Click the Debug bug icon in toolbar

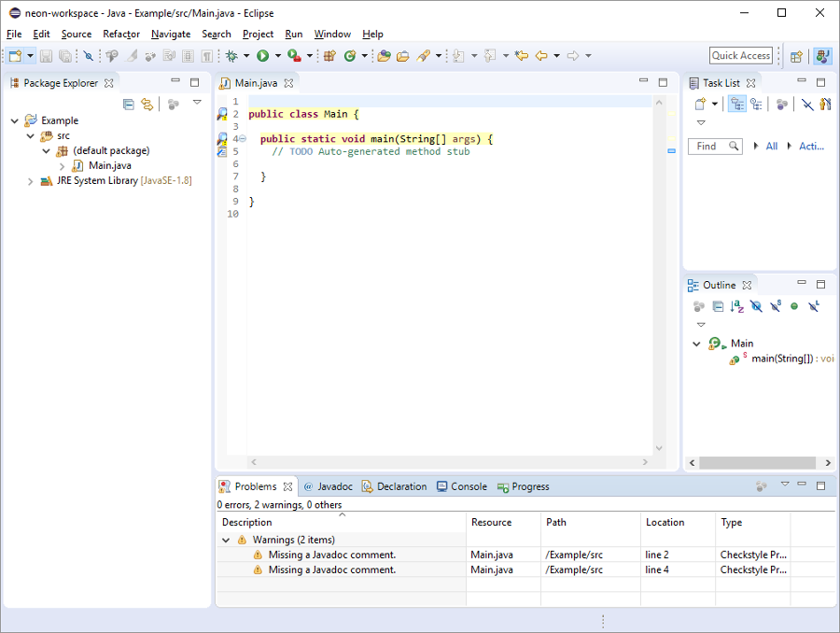[231, 56]
